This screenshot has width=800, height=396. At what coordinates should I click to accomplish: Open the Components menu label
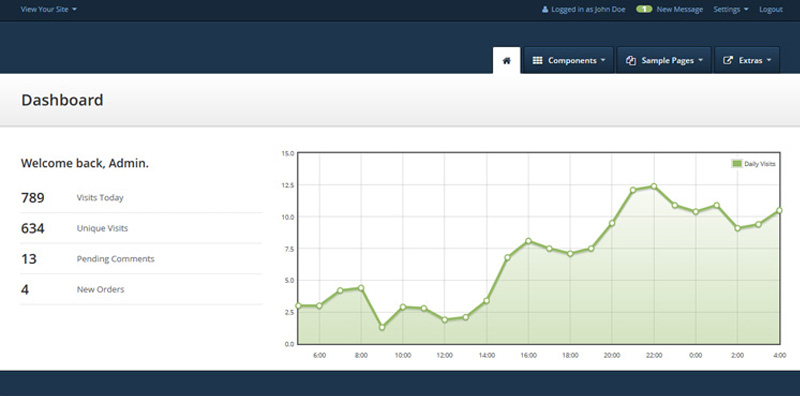(x=572, y=61)
